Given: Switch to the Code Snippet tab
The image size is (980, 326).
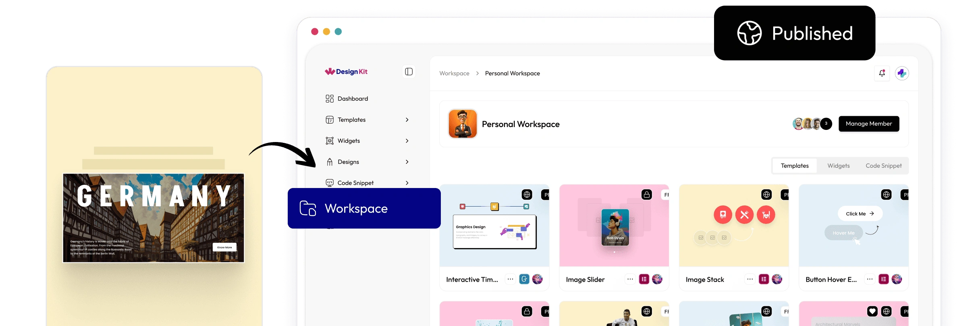Looking at the screenshot, I should coord(883,166).
